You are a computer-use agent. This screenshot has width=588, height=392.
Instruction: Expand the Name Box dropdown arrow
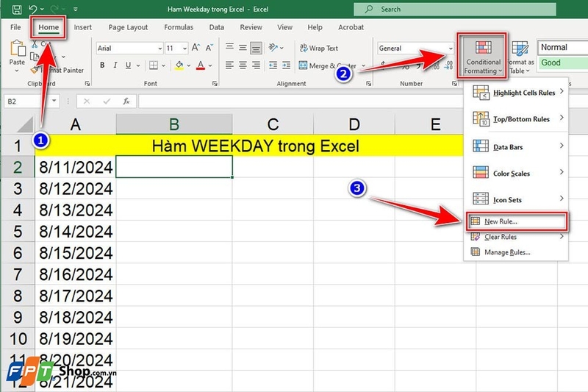click(x=54, y=101)
